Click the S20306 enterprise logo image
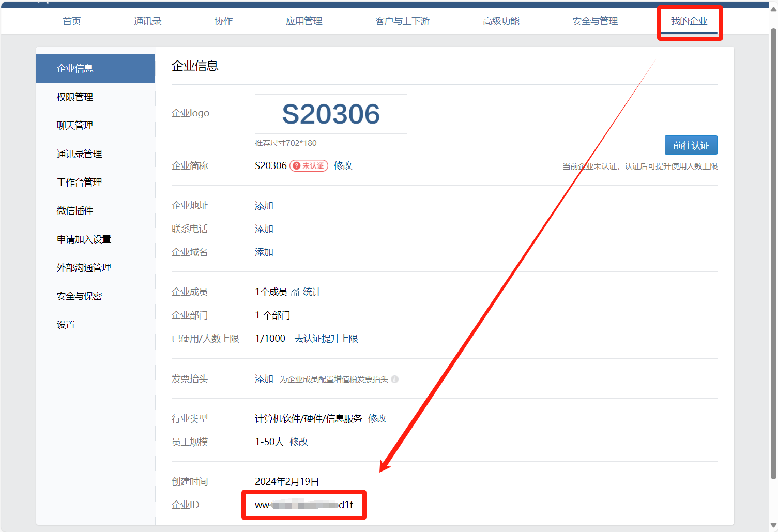This screenshot has width=778, height=532. (x=331, y=114)
